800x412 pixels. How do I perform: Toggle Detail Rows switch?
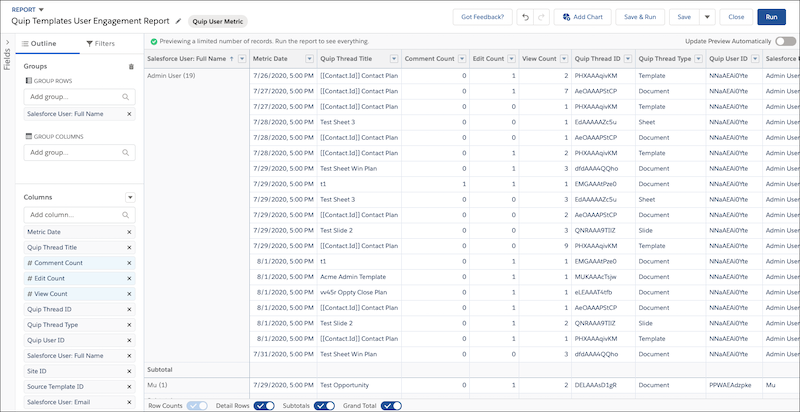[x=264, y=406]
